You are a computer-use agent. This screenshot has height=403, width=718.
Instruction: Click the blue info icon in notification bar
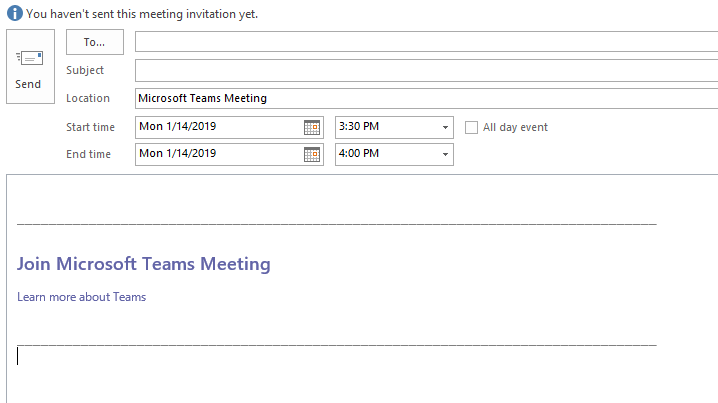pos(14,14)
